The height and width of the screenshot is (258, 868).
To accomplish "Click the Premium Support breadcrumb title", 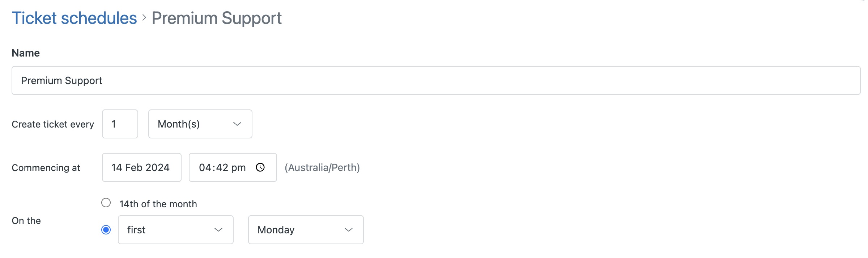I will [216, 18].
